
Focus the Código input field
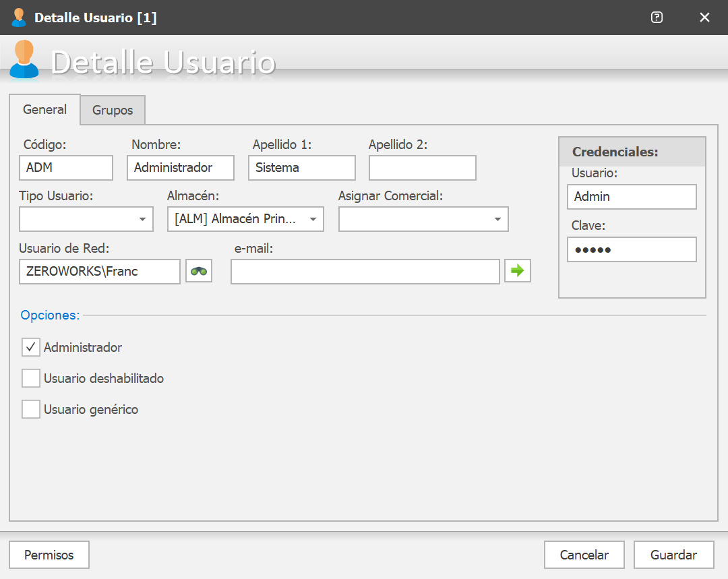point(66,168)
